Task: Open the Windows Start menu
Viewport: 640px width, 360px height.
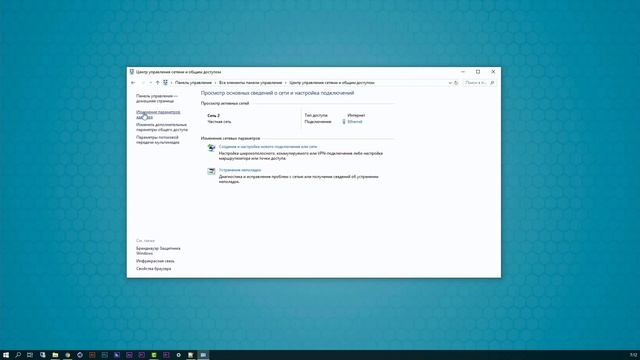Action: [x=6, y=355]
